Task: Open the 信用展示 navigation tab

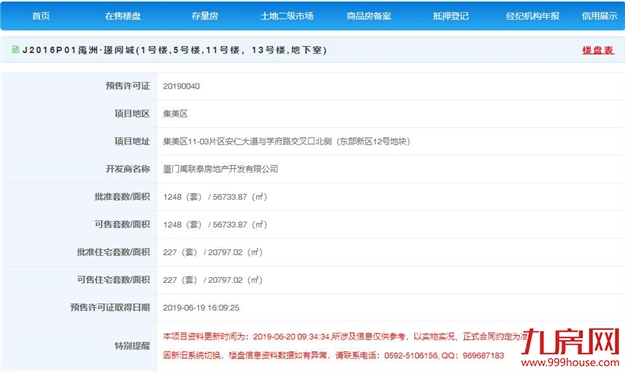Action: [x=599, y=16]
